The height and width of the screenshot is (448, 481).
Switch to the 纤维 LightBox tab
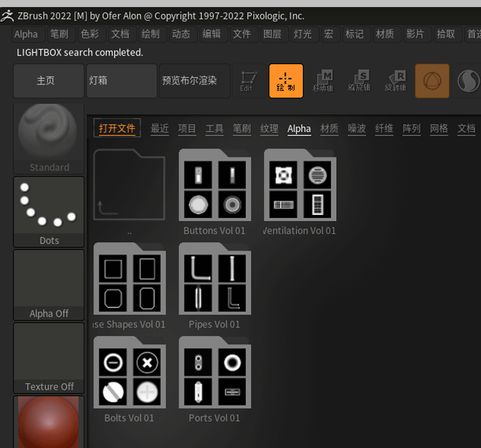(x=384, y=128)
